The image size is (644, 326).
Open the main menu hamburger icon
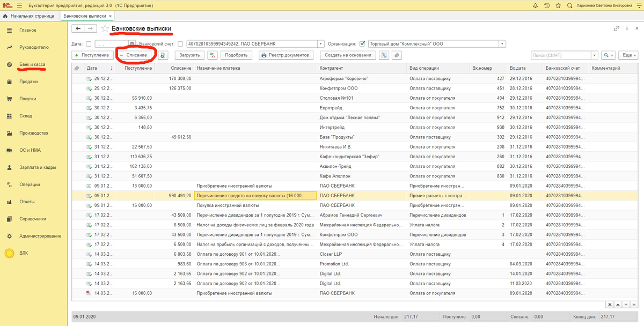click(x=20, y=5)
